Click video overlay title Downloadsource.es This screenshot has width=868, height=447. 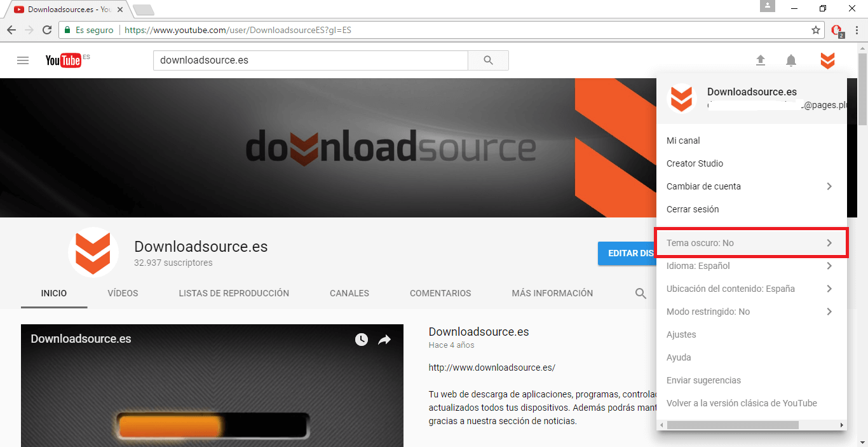tap(81, 339)
